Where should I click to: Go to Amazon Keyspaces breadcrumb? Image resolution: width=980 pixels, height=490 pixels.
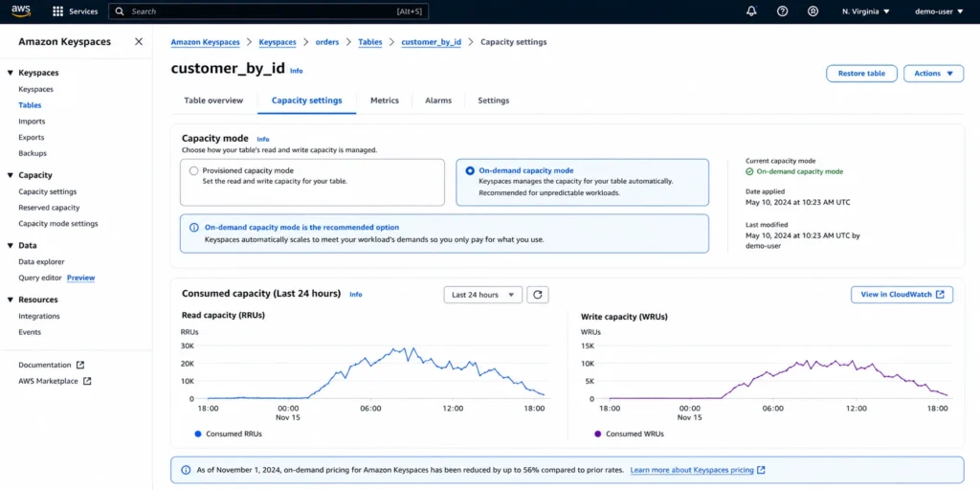(205, 42)
